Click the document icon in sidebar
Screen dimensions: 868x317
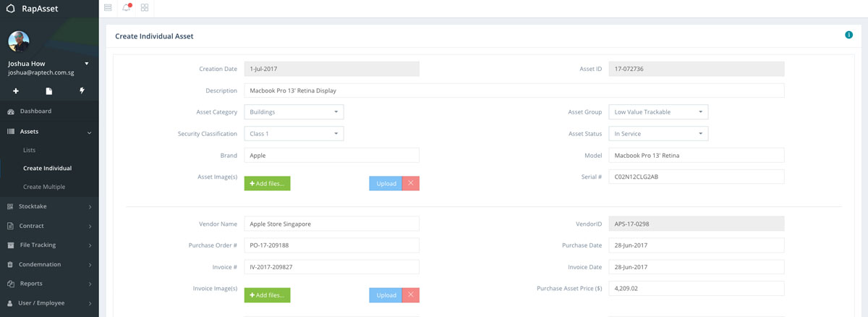click(49, 91)
